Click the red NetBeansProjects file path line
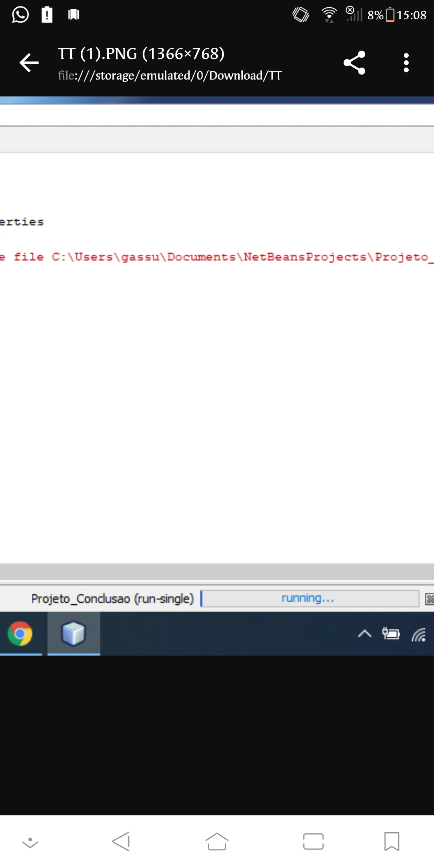The width and height of the screenshot is (434, 868). click(x=217, y=257)
